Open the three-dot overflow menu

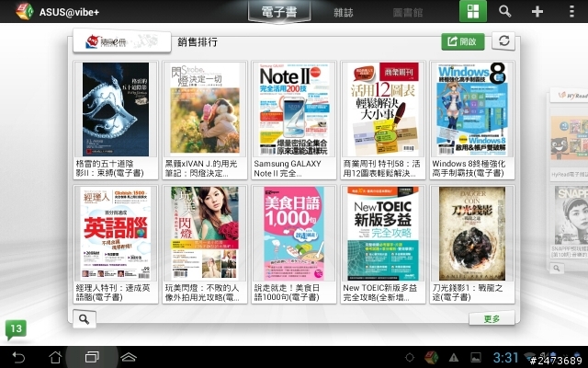tap(571, 12)
